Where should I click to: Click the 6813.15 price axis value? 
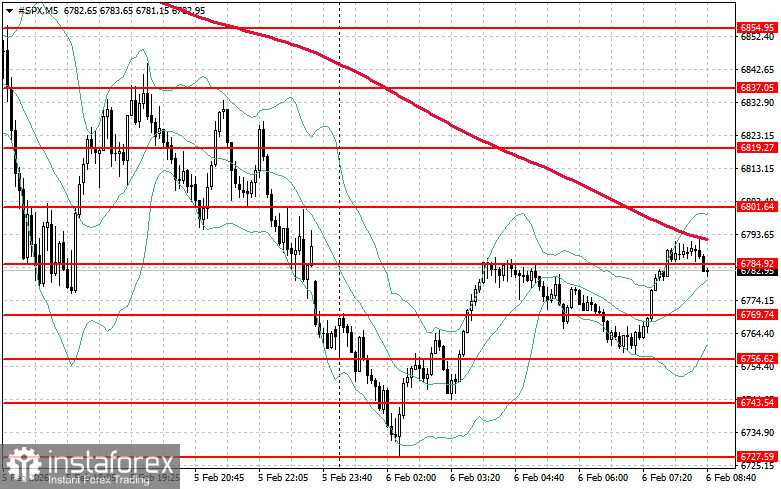point(757,169)
